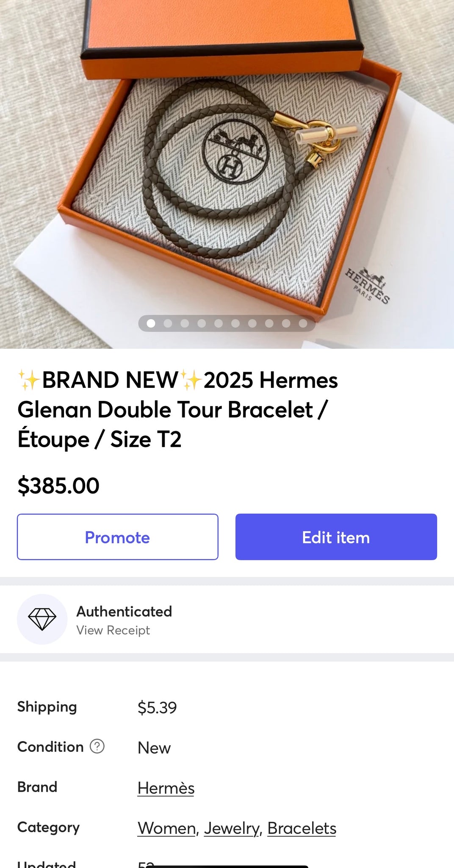Tap the Hermes Glenan bracelet listing title
Screen dimensions: 454x868
178,409
